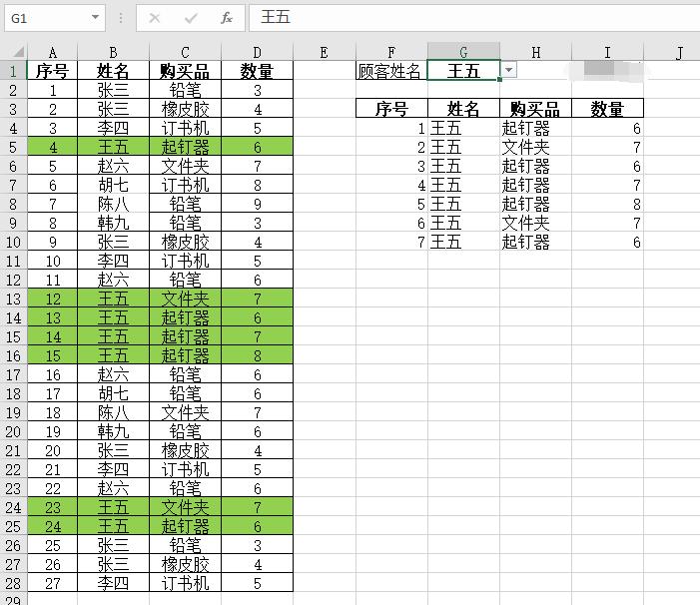Select column F header

point(391,52)
